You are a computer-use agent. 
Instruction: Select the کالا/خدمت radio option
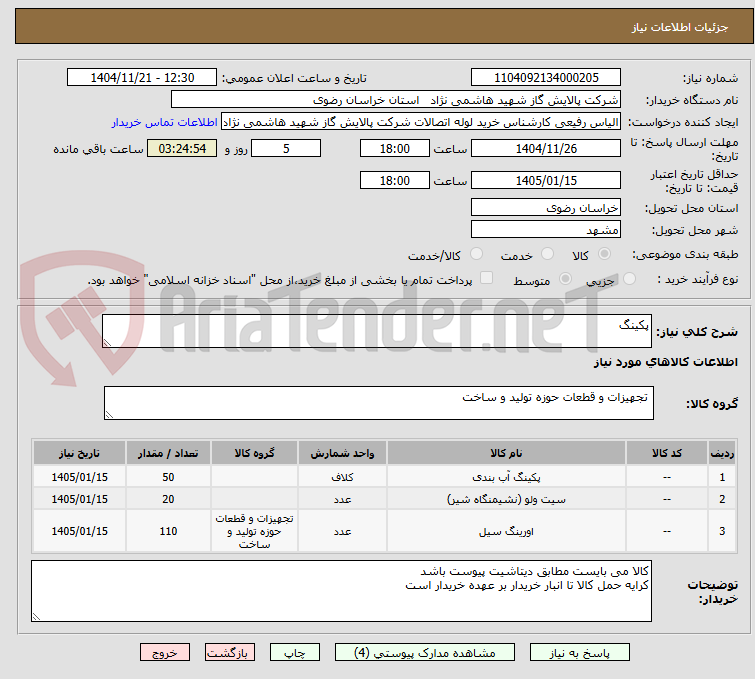476,254
